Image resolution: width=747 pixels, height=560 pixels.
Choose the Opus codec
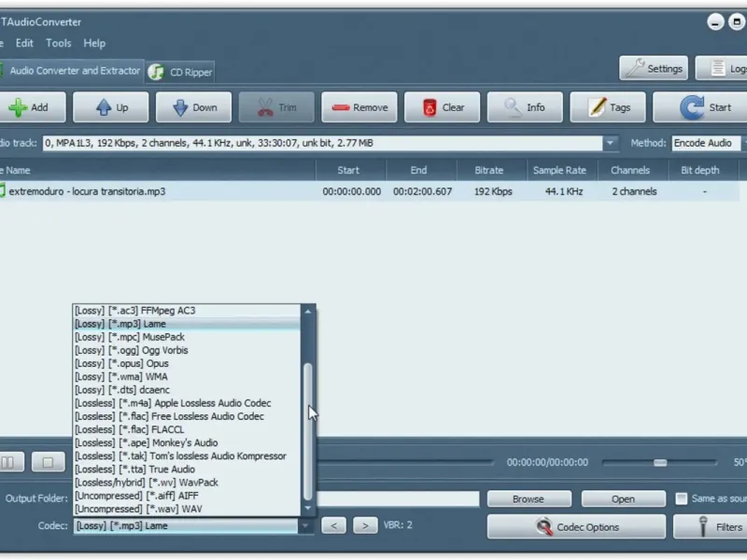(188, 363)
